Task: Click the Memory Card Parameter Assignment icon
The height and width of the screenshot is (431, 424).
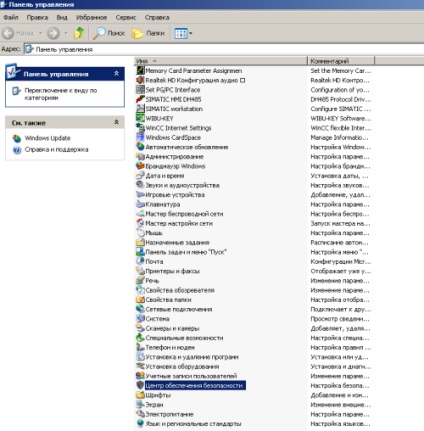Action: pos(140,70)
